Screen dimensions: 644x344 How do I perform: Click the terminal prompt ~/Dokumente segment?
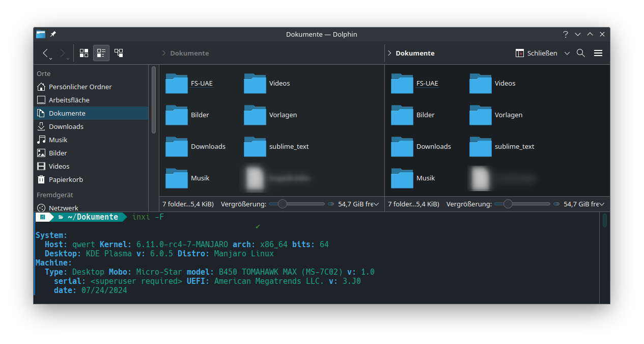(93, 217)
